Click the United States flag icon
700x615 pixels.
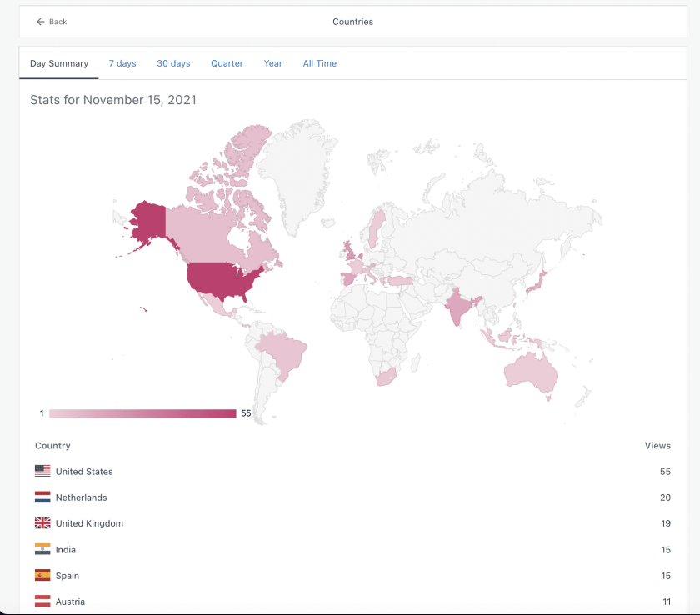(x=42, y=471)
